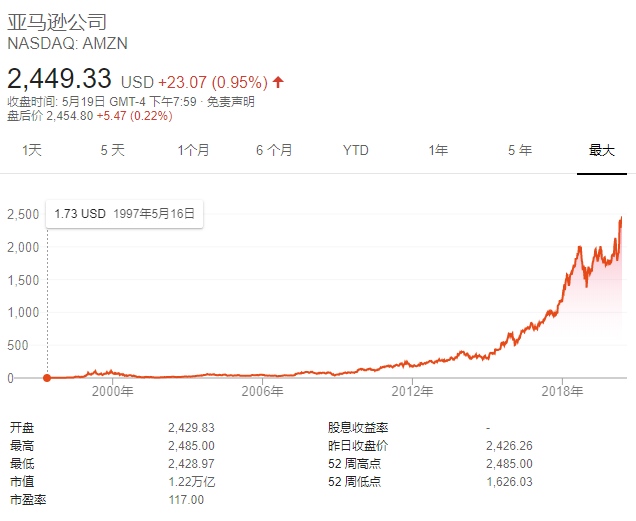636x521 pixels.
Task: Click the 最大 range tab
Action: tap(601, 150)
